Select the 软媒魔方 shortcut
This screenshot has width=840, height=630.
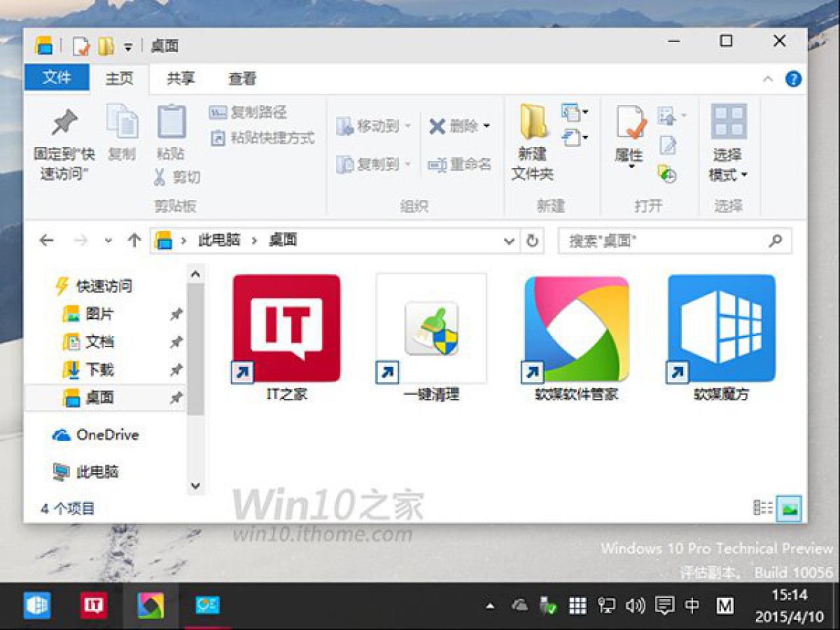[x=721, y=338]
